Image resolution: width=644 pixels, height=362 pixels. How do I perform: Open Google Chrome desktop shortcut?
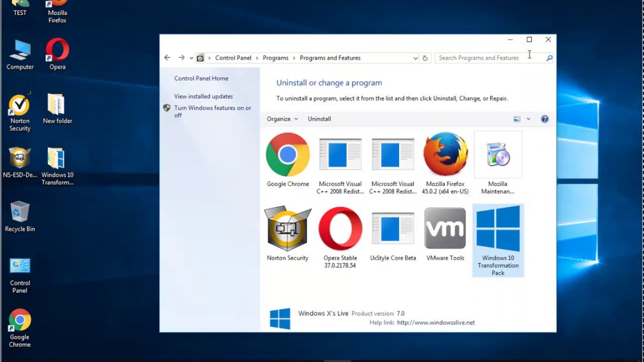20,328
